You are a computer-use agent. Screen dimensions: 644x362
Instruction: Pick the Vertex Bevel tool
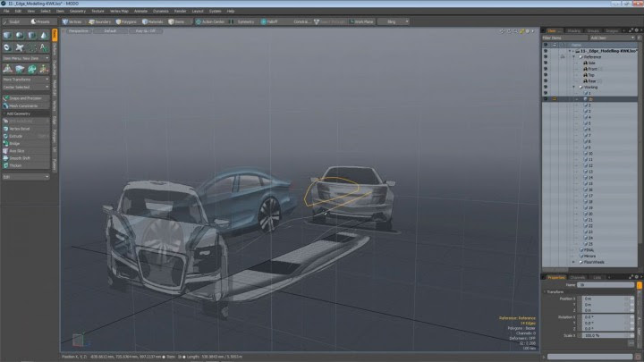[21, 130]
